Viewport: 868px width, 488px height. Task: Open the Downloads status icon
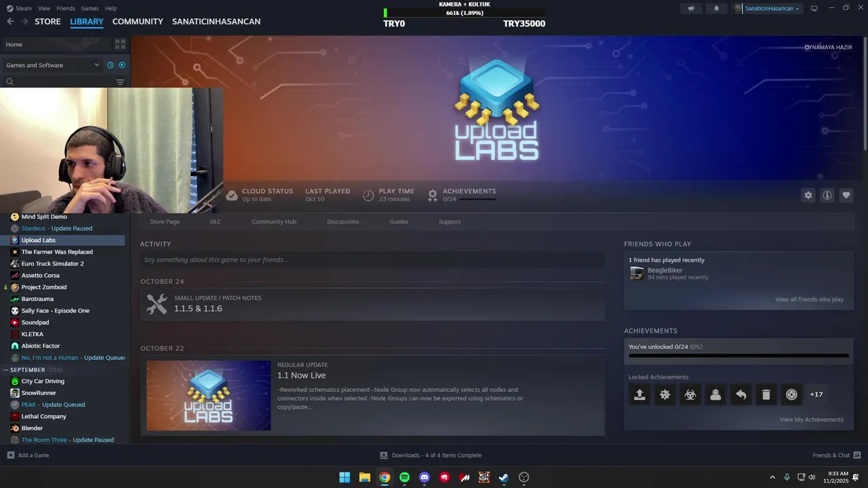tap(384, 455)
